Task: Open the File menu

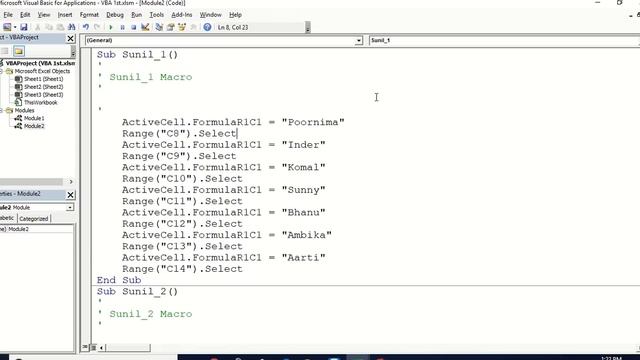Action: (8, 15)
